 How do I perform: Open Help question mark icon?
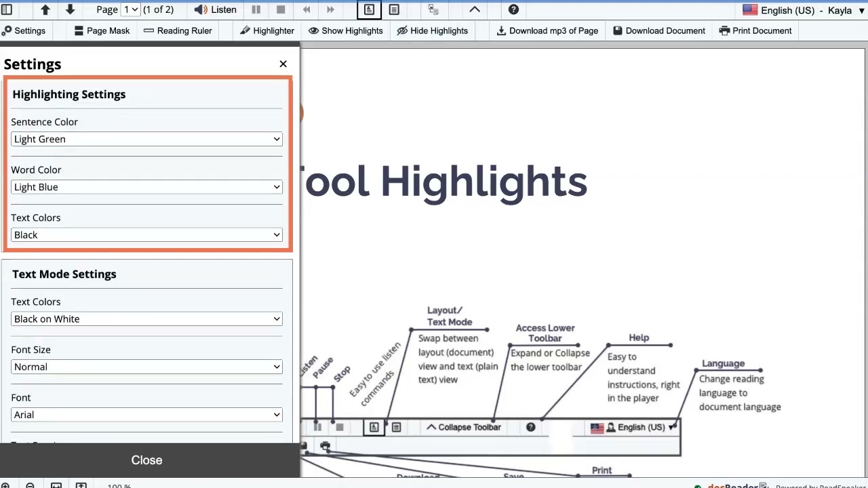tap(513, 9)
